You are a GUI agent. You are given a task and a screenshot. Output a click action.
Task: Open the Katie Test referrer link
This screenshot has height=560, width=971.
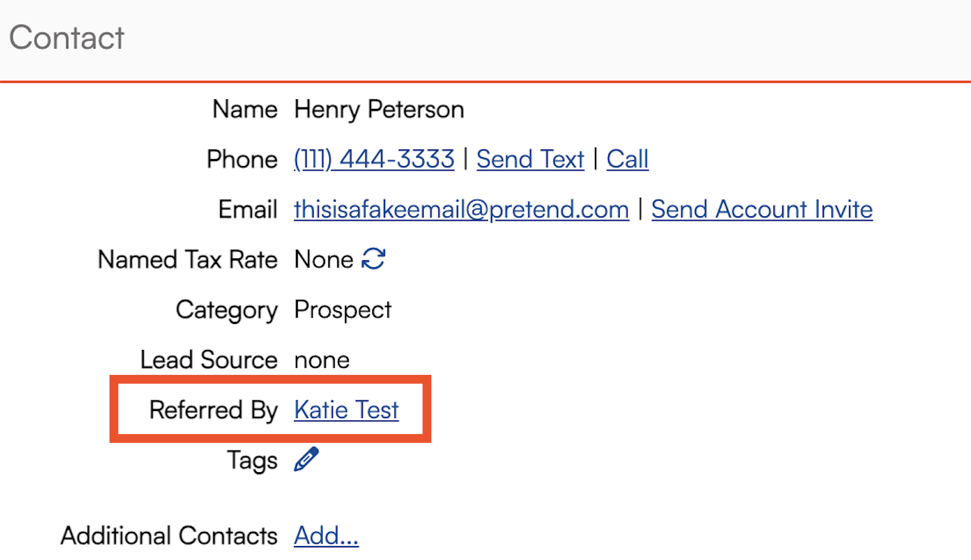[x=346, y=410]
